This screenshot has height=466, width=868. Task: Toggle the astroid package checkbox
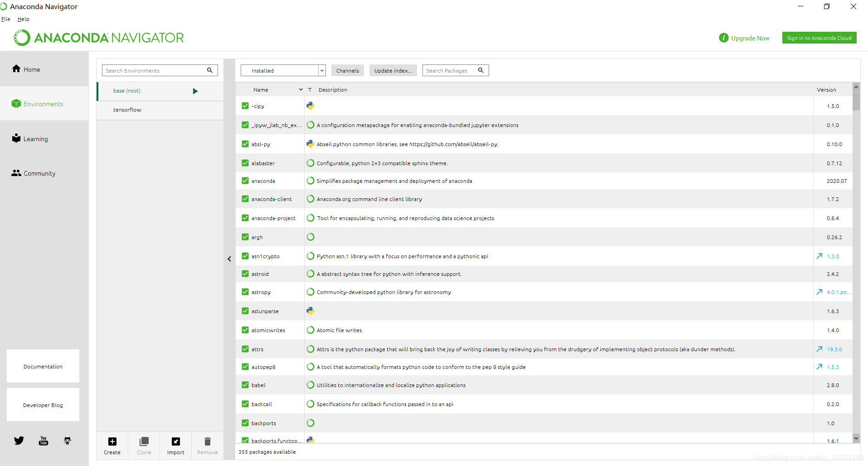(245, 274)
